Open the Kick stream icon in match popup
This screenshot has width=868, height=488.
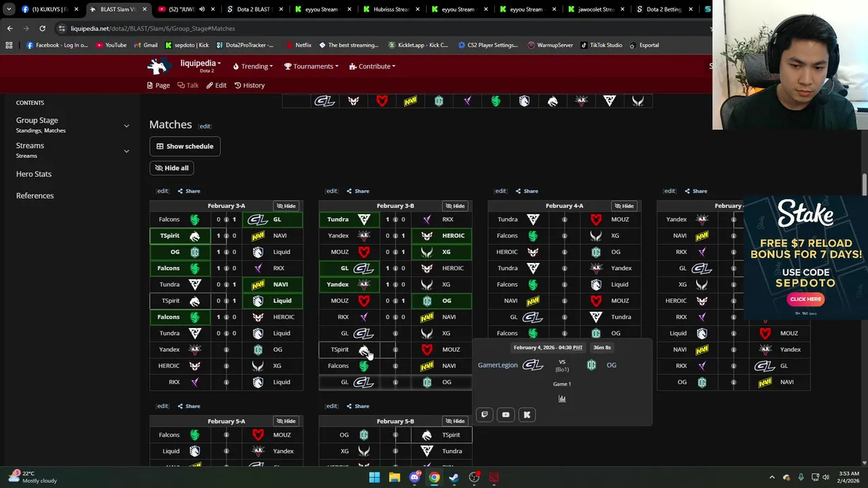click(527, 414)
